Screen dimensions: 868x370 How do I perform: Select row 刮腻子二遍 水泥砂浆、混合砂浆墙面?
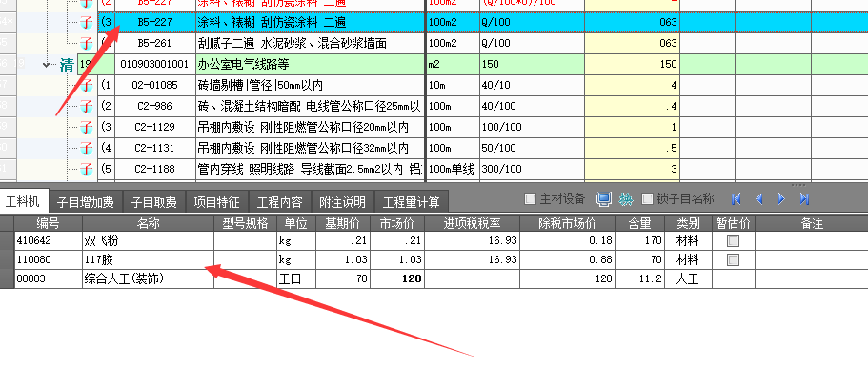(311, 43)
